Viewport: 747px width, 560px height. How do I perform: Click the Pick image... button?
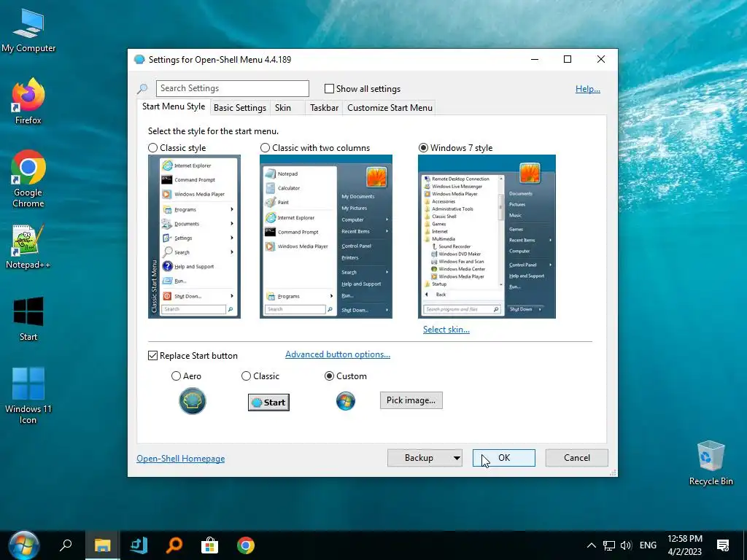point(411,400)
